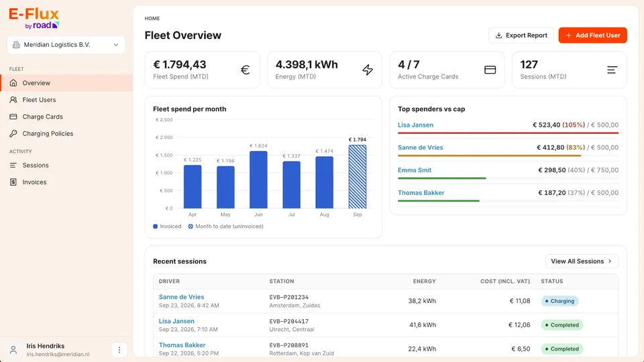The width and height of the screenshot is (644, 362).
Task: Click the lightning icon on Energy card
Action: [x=368, y=70]
